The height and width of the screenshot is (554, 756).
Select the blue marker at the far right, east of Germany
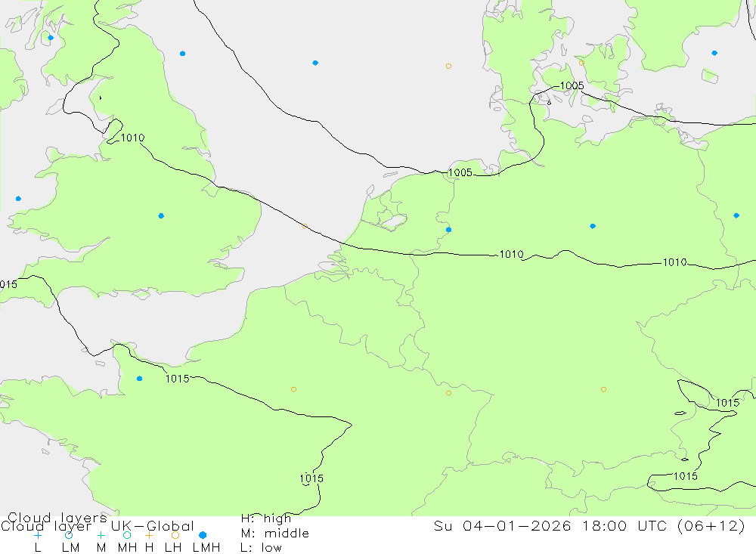coord(736,215)
